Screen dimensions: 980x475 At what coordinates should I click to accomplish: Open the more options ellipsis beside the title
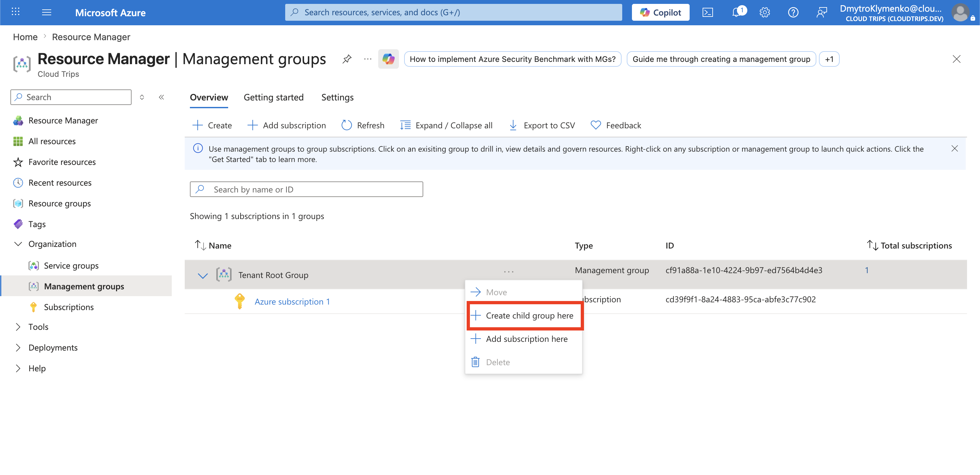367,59
